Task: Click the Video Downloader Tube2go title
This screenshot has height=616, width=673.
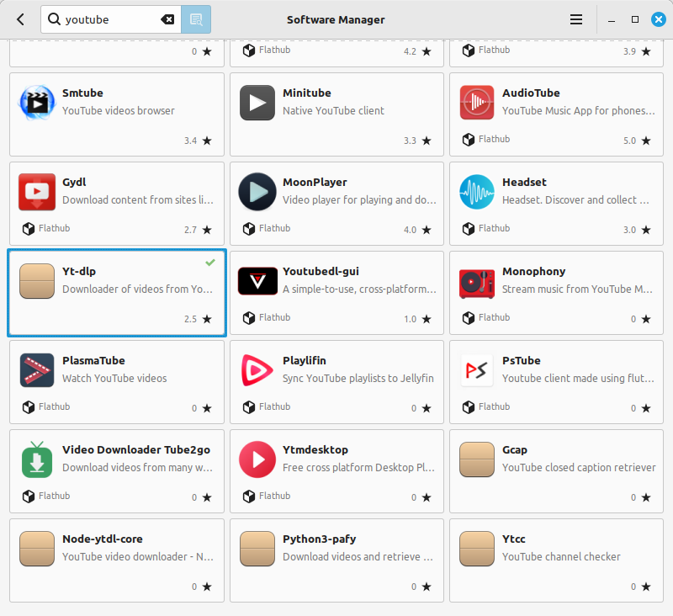Action: pyautogui.click(x=136, y=450)
